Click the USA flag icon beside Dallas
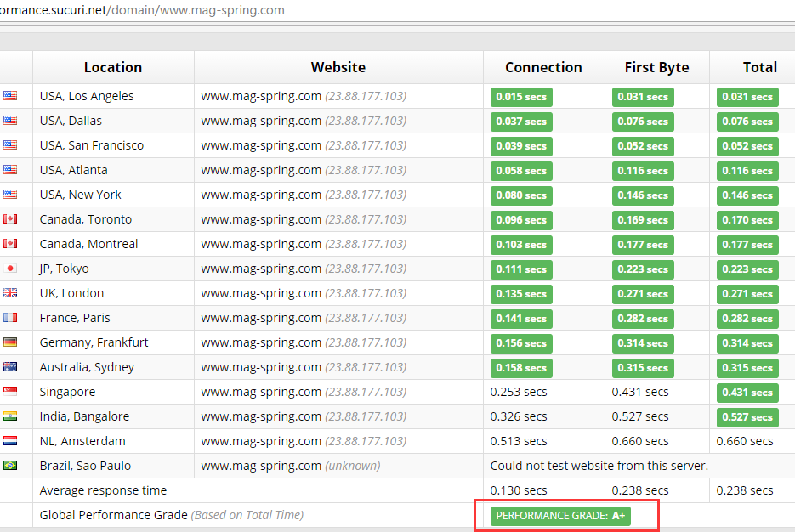The height and width of the screenshot is (532, 795). pyautogui.click(x=10, y=121)
